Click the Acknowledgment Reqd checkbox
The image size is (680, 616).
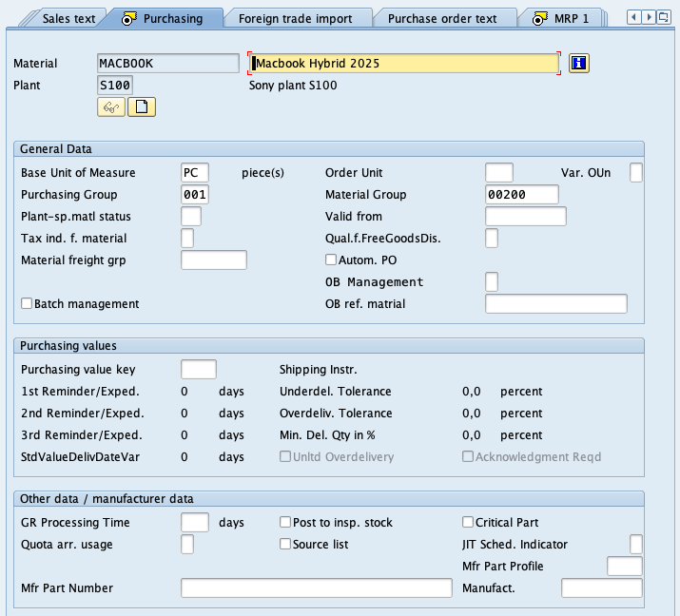(468, 456)
